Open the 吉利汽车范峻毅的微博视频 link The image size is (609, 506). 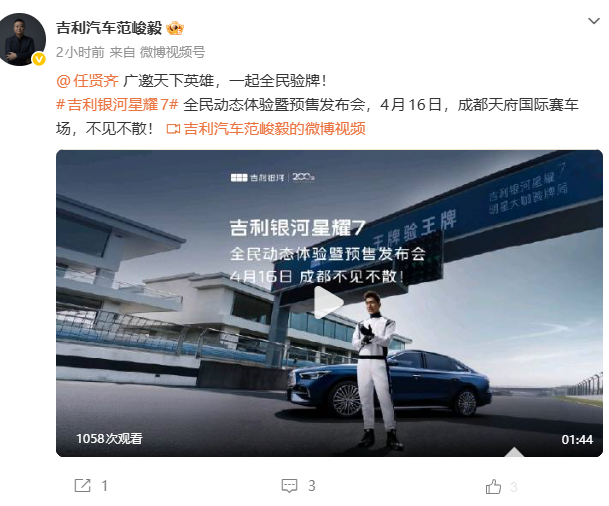coord(275,129)
